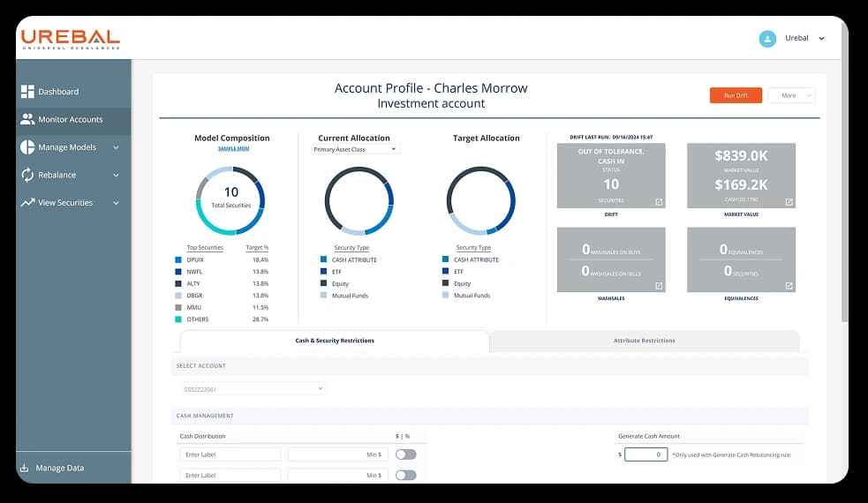Click the OTHERS teal legend swatch

178,319
